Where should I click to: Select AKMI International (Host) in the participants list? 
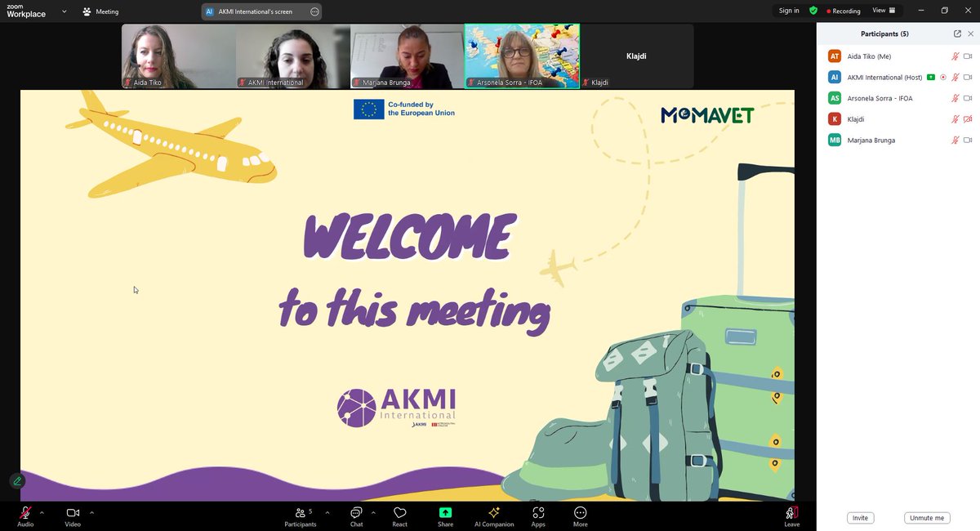(x=898, y=77)
